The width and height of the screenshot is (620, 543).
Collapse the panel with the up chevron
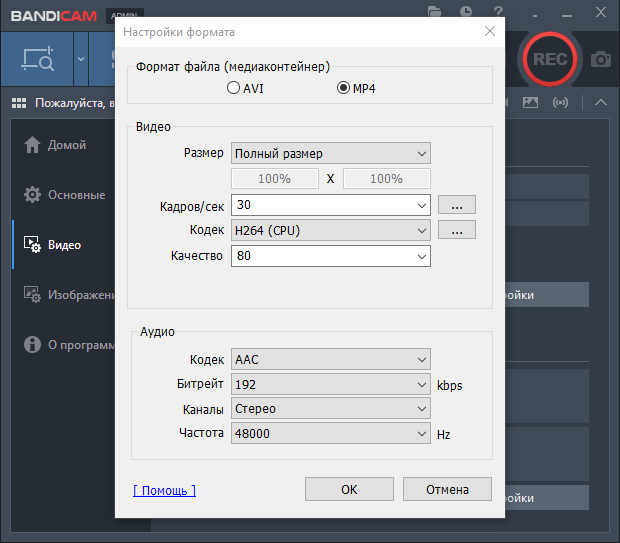pos(601,103)
